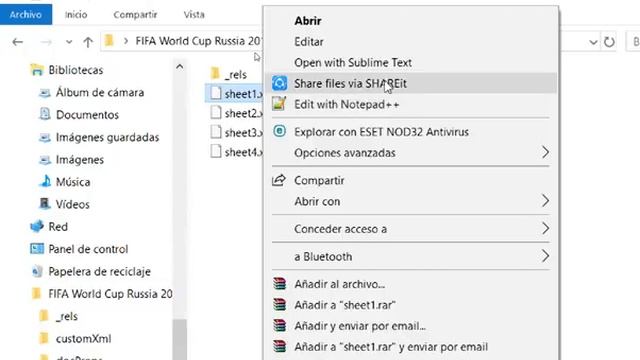Open address bar history dropdown
The height and width of the screenshot is (360, 640).
point(593,42)
